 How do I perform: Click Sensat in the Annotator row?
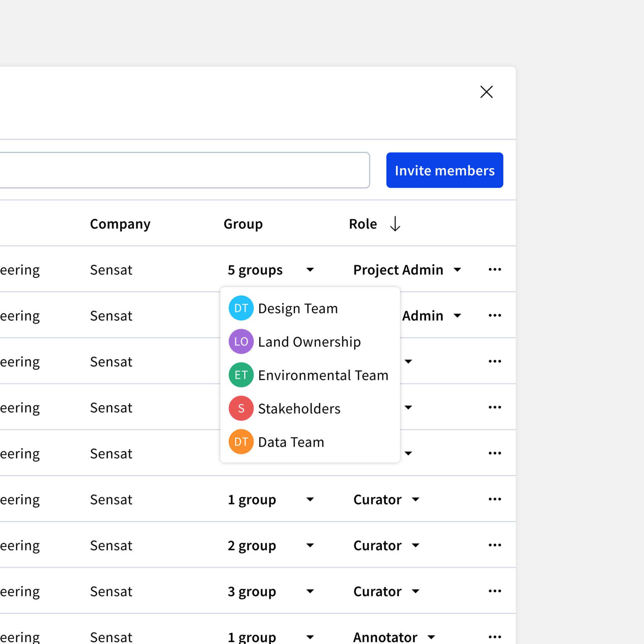(x=111, y=637)
